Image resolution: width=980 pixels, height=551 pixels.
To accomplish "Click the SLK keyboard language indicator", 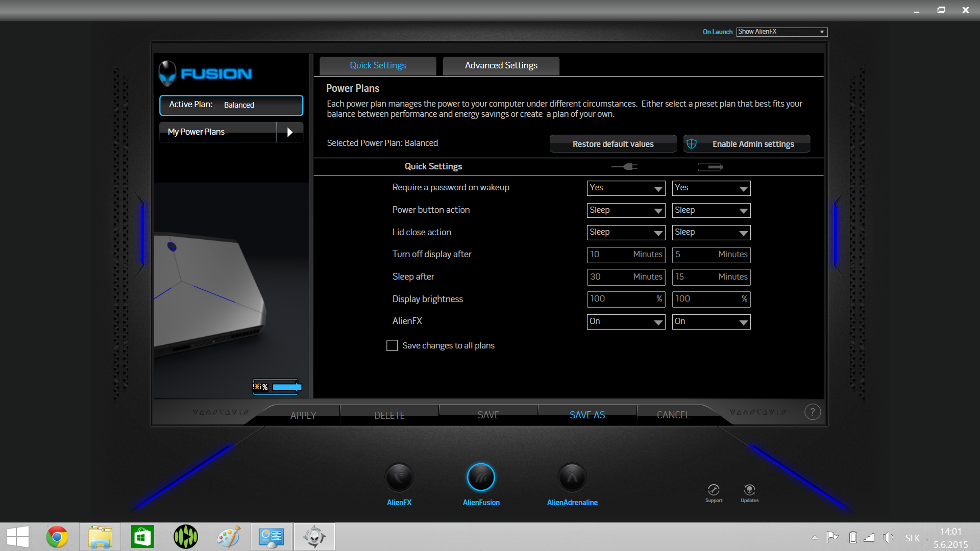I will tap(913, 538).
